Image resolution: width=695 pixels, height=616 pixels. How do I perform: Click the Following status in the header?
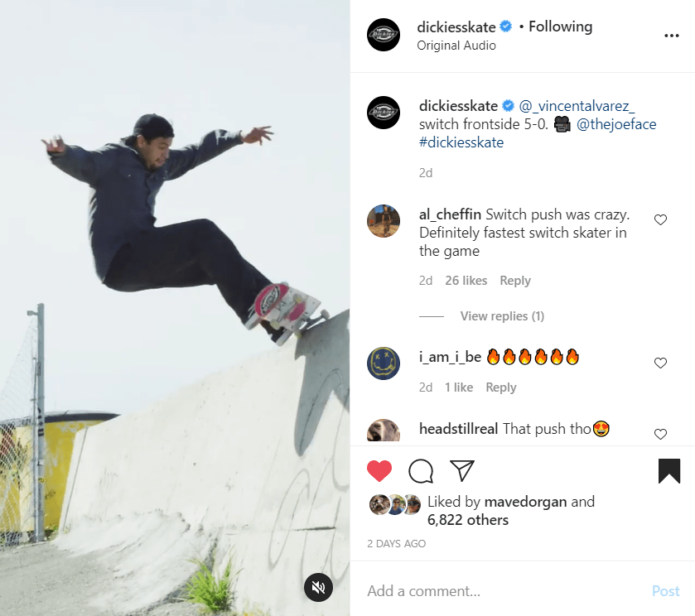point(560,26)
